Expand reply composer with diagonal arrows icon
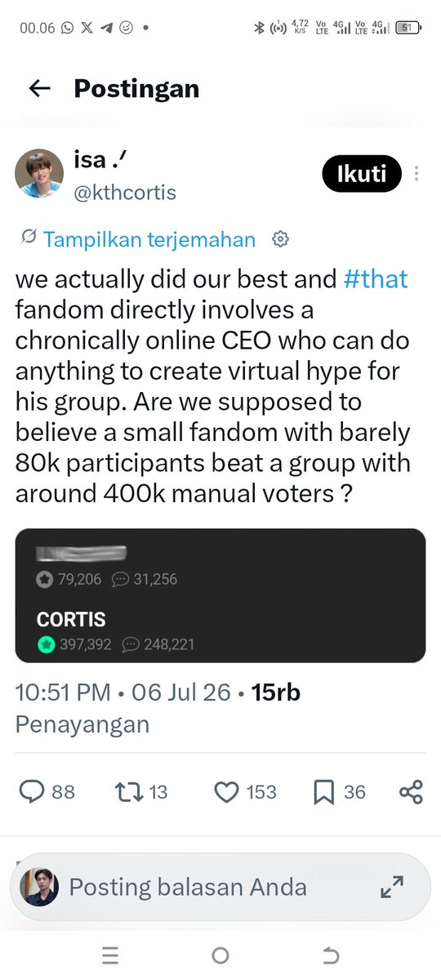Screen dimensions: 441x980 click(393, 887)
